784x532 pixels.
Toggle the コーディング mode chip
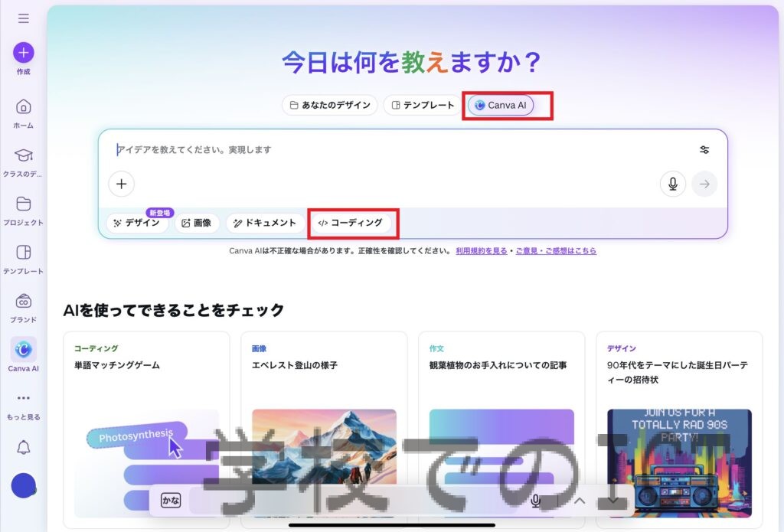351,223
